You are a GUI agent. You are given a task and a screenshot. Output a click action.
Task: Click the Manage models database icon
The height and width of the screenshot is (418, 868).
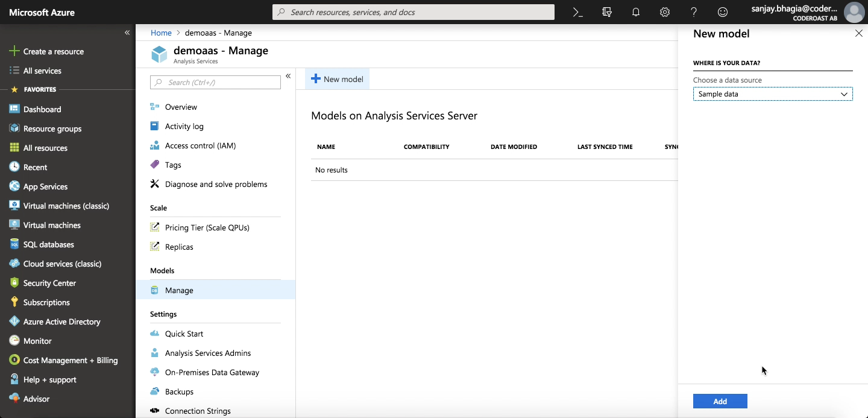point(155,290)
